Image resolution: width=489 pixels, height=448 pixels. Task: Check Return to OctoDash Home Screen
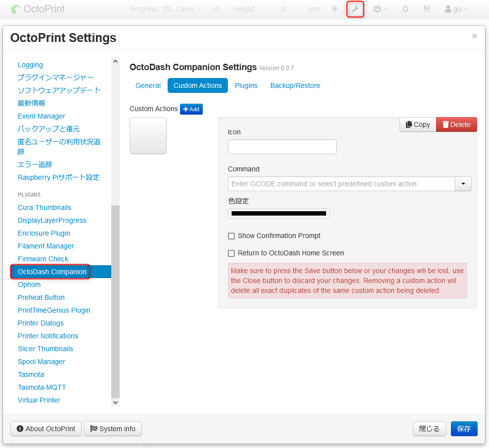pyautogui.click(x=231, y=253)
